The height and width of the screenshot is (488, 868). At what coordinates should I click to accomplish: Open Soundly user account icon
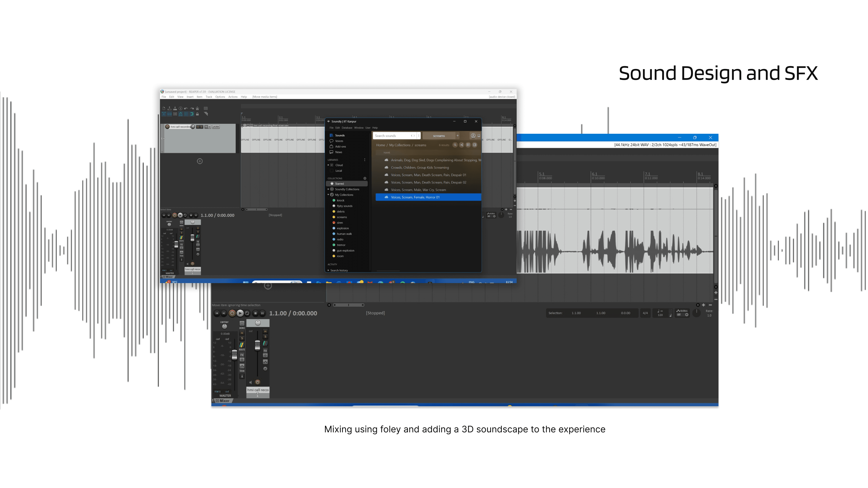(473, 136)
